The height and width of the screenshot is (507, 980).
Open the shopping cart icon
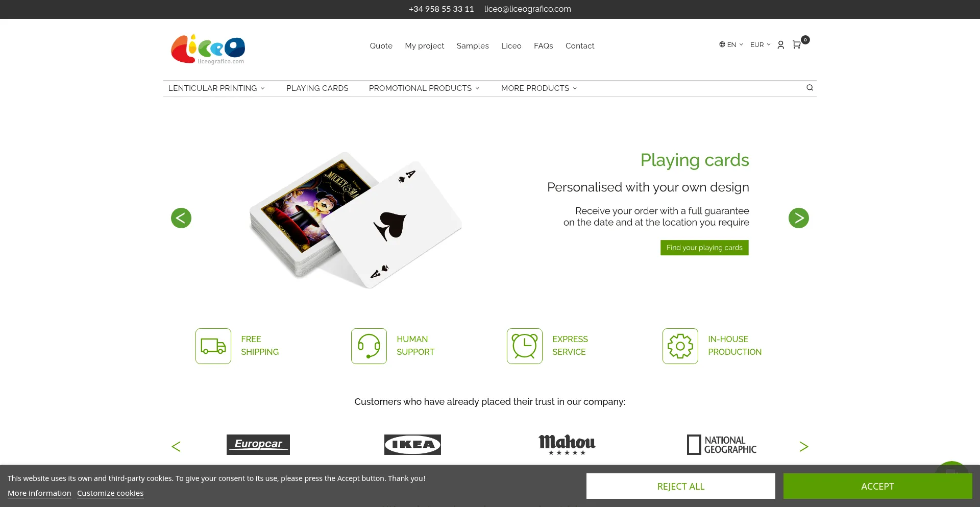tap(797, 45)
